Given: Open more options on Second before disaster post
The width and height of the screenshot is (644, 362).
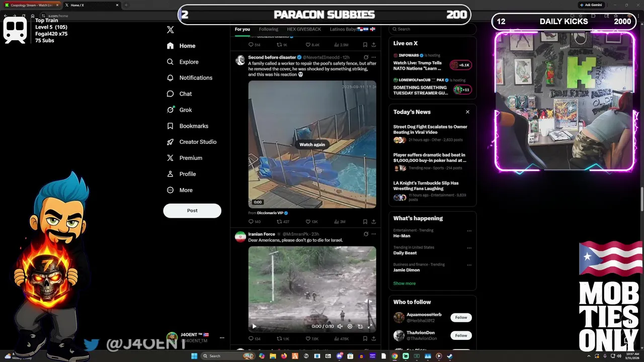Looking at the screenshot, I should point(373,57).
